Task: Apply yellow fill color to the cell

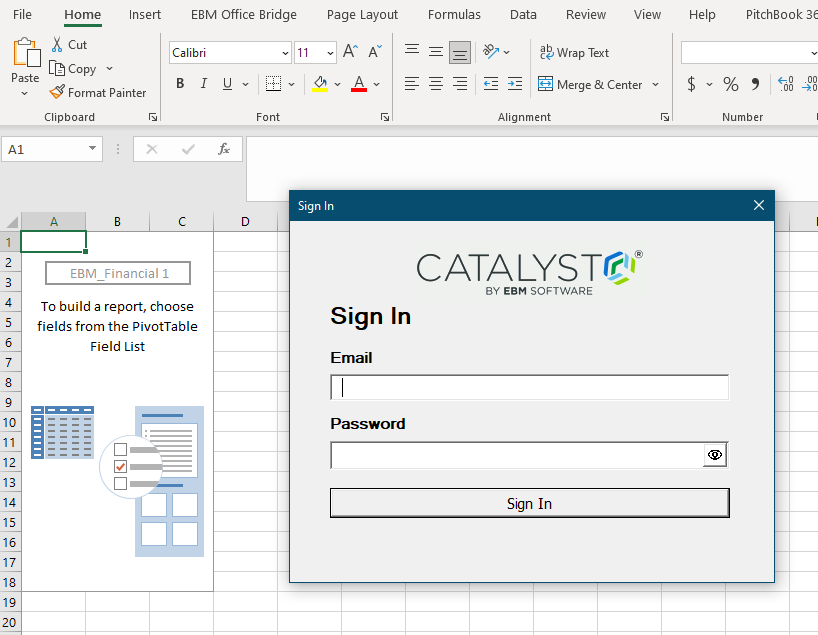Action: coord(320,83)
